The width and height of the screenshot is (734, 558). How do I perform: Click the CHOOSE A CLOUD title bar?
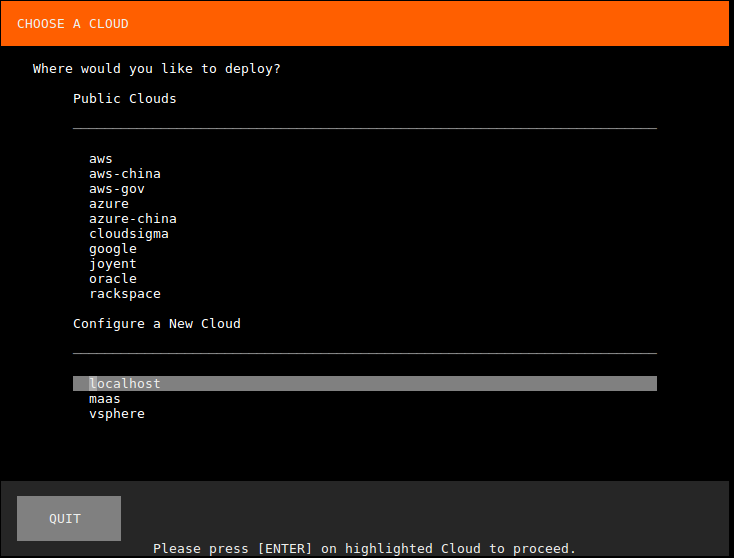pos(366,24)
